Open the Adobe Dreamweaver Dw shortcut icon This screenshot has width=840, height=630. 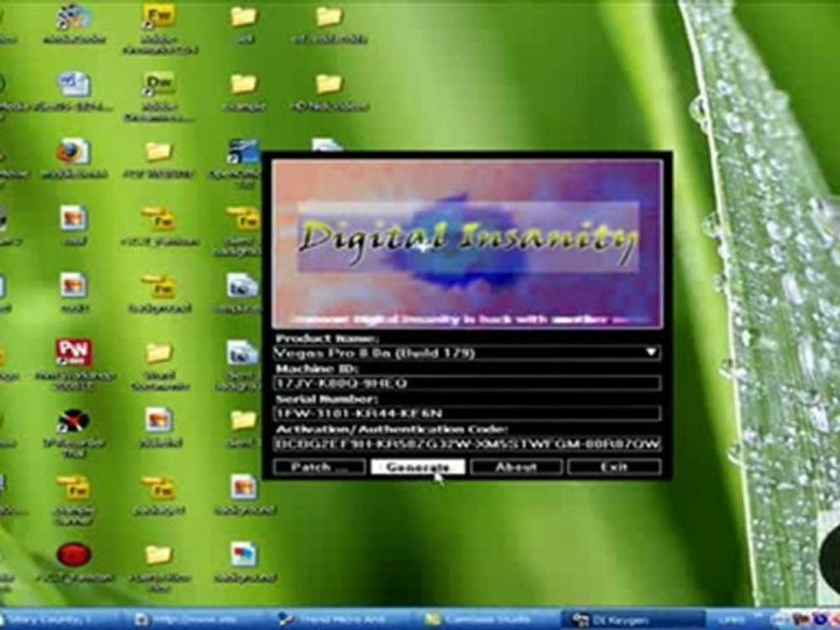tap(159, 84)
